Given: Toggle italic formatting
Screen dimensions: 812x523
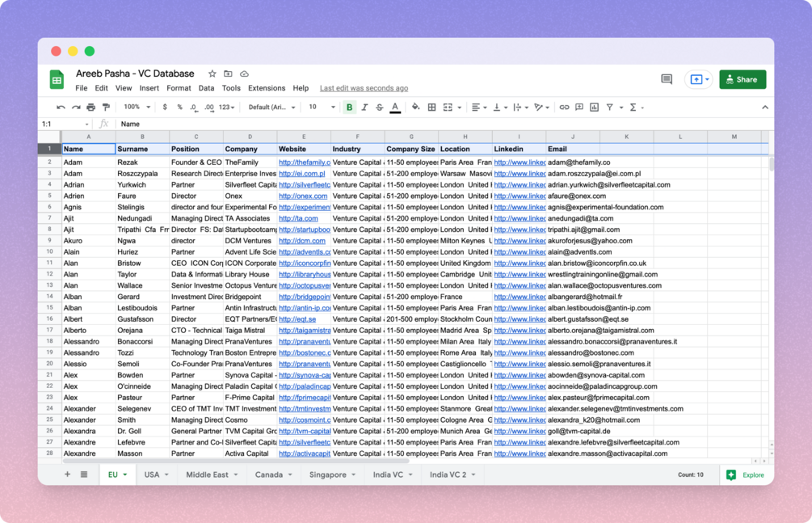Looking at the screenshot, I should [x=364, y=108].
